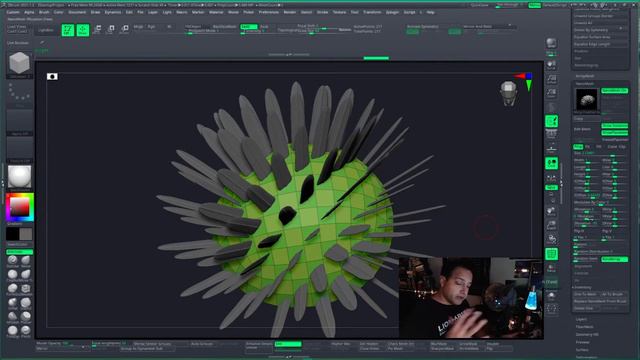Open the Brush menu
Image resolution: width=640 pixels, height=360 pixels.
tap(44, 12)
